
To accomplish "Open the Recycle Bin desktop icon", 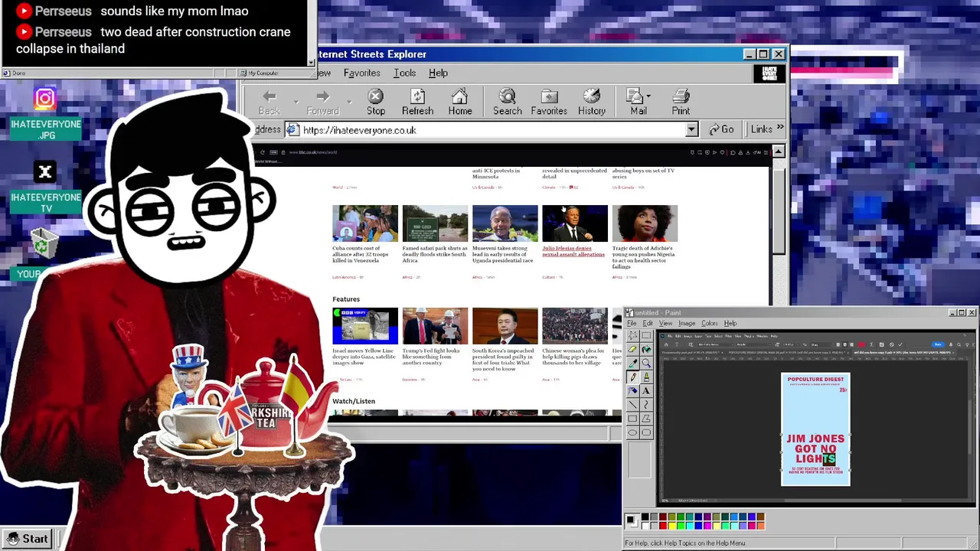I will pos(44,245).
